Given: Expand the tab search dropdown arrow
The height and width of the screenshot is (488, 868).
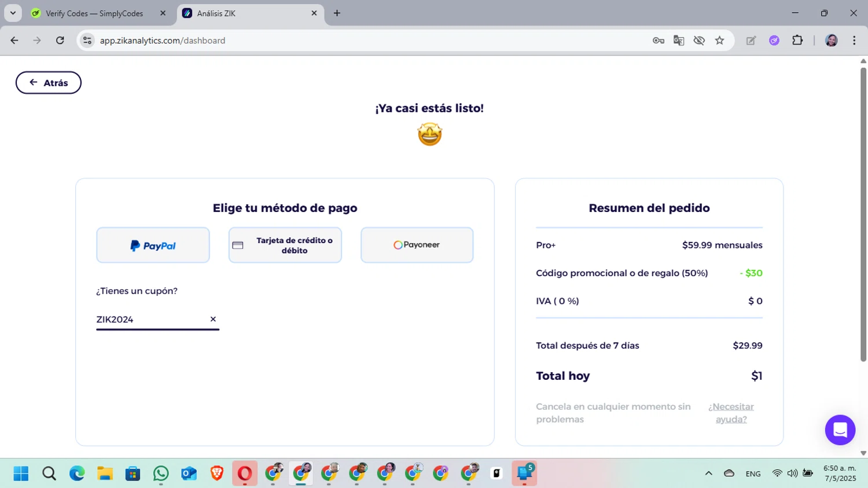Looking at the screenshot, I should [13, 13].
